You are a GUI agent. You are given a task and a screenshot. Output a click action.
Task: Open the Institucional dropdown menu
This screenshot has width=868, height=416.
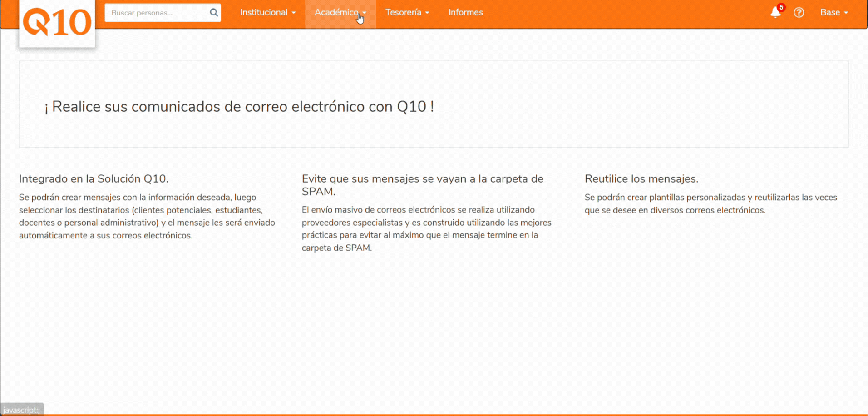(268, 13)
